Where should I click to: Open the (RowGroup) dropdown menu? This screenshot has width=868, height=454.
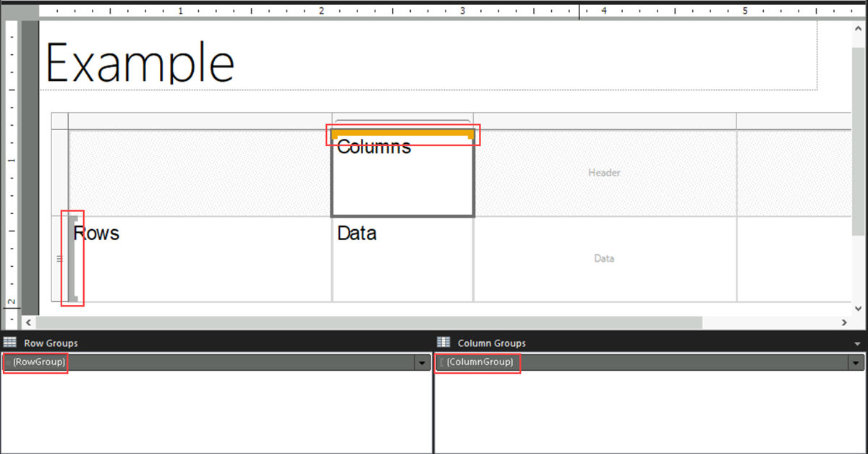[422, 362]
